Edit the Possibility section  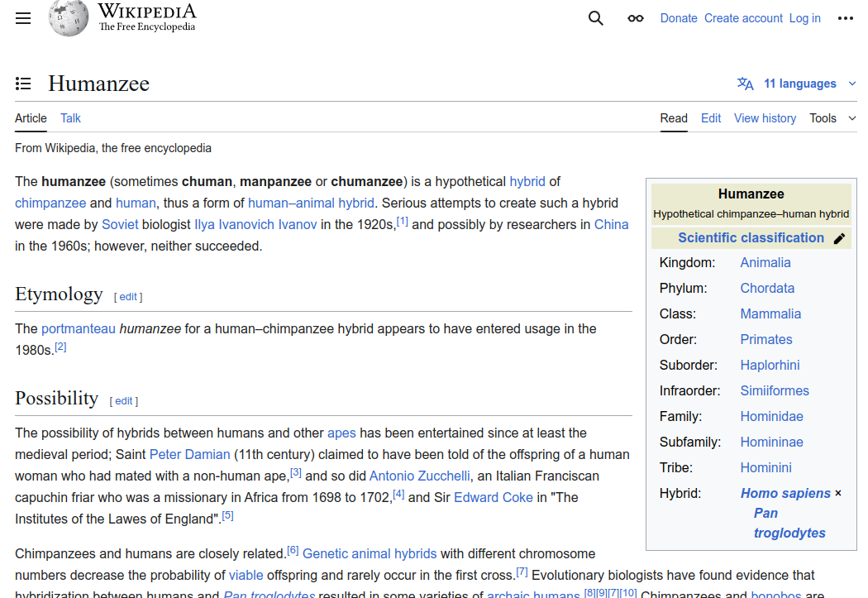pyautogui.click(x=123, y=401)
